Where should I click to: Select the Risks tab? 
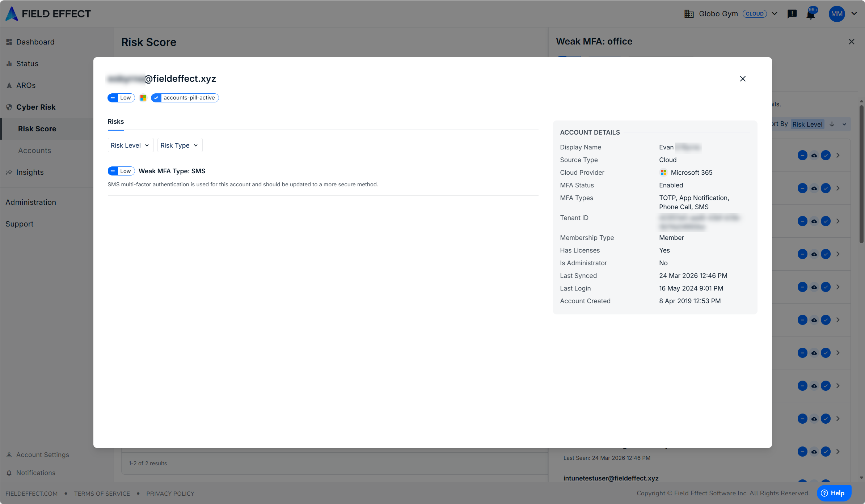[116, 122]
